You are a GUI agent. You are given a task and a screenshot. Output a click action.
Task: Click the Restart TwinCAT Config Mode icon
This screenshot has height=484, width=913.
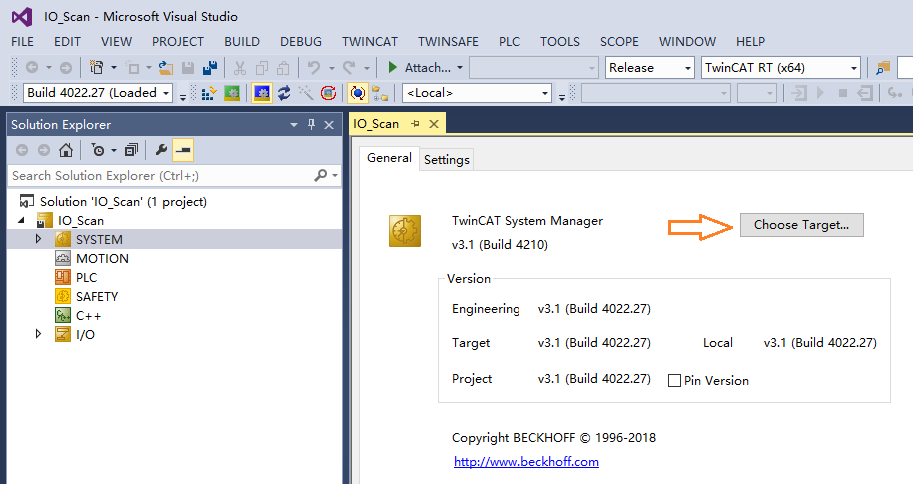[262, 93]
